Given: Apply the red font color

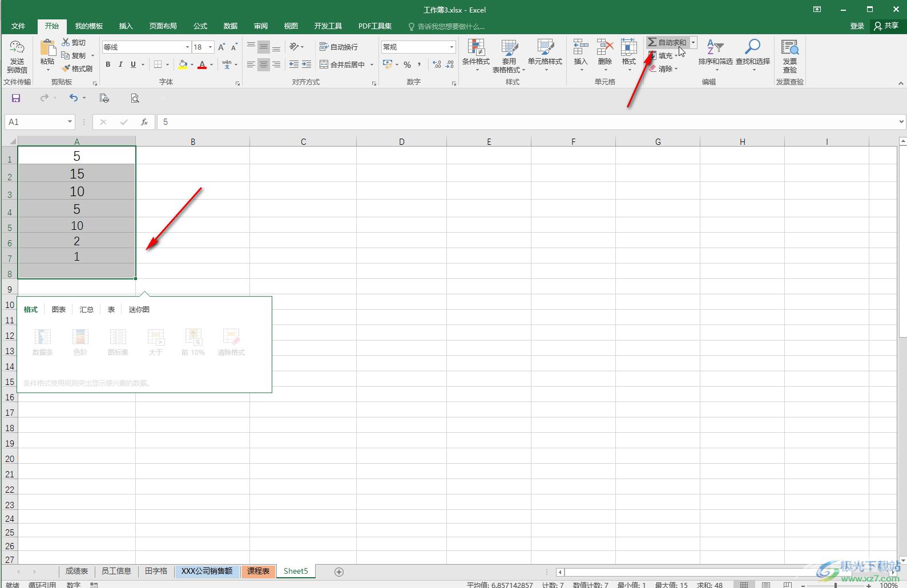Looking at the screenshot, I should [x=202, y=64].
